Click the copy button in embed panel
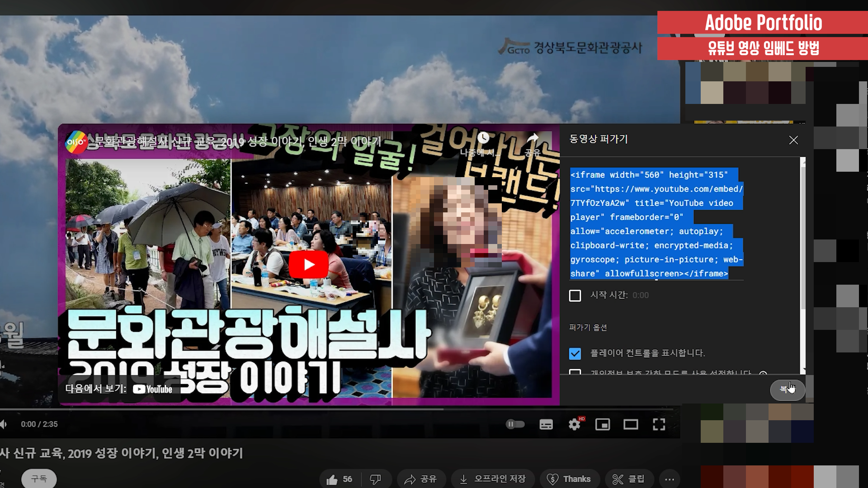The image size is (868, 488). click(x=787, y=389)
